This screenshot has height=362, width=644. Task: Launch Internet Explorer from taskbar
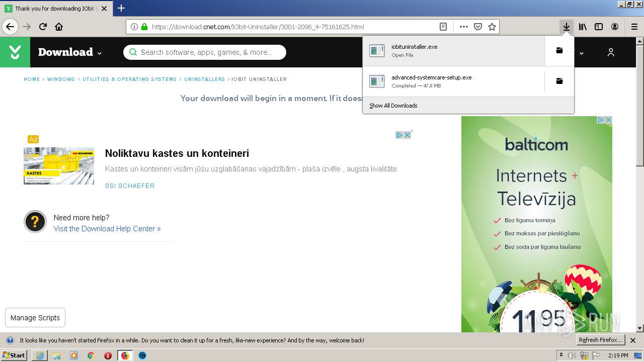[40, 355]
